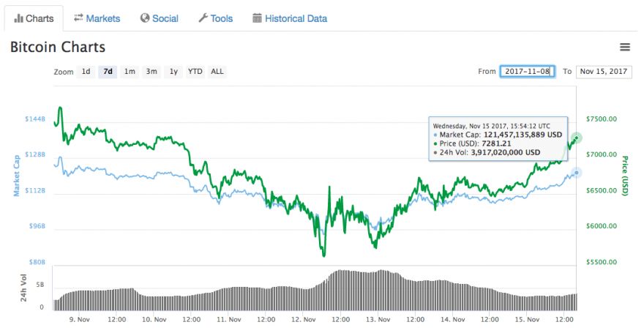Screen dimensions: 644x333
Task: Set zoom to 1y
Action: (173, 72)
